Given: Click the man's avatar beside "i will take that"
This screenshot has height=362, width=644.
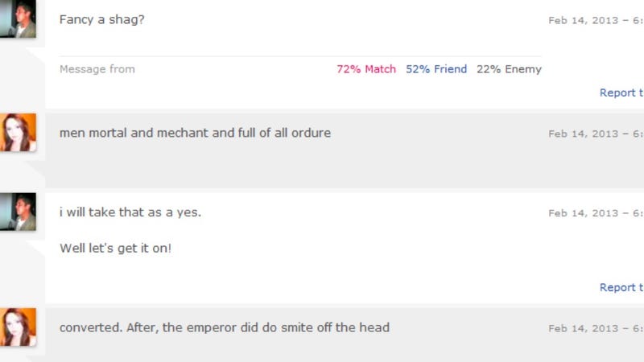Looking at the screenshot, I should (18, 212).
